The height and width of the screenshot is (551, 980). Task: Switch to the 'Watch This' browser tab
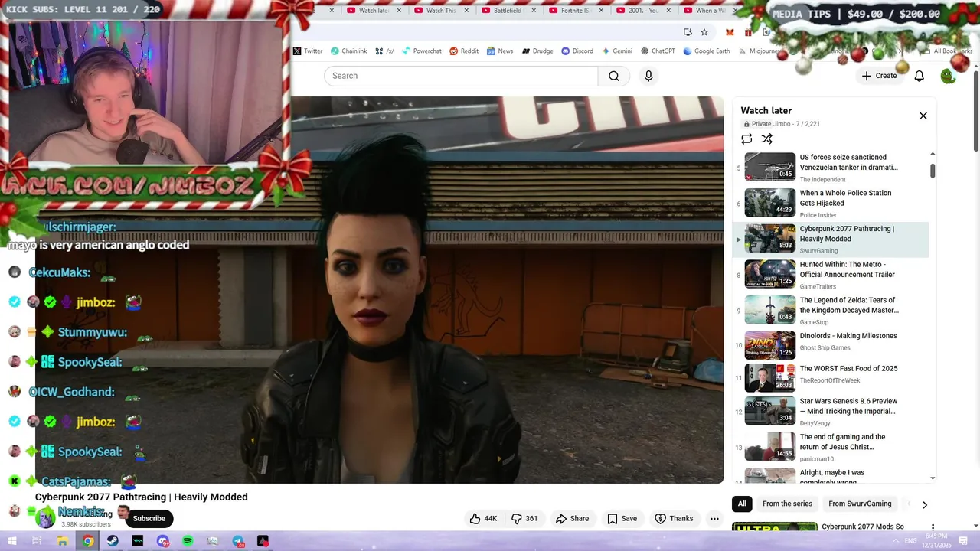coord(440,11)
